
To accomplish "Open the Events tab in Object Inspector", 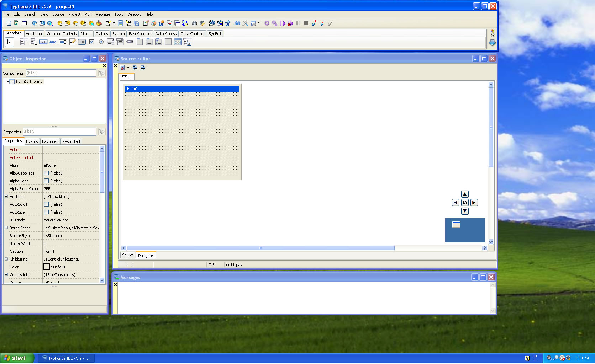I will click(x=32, y=141).
